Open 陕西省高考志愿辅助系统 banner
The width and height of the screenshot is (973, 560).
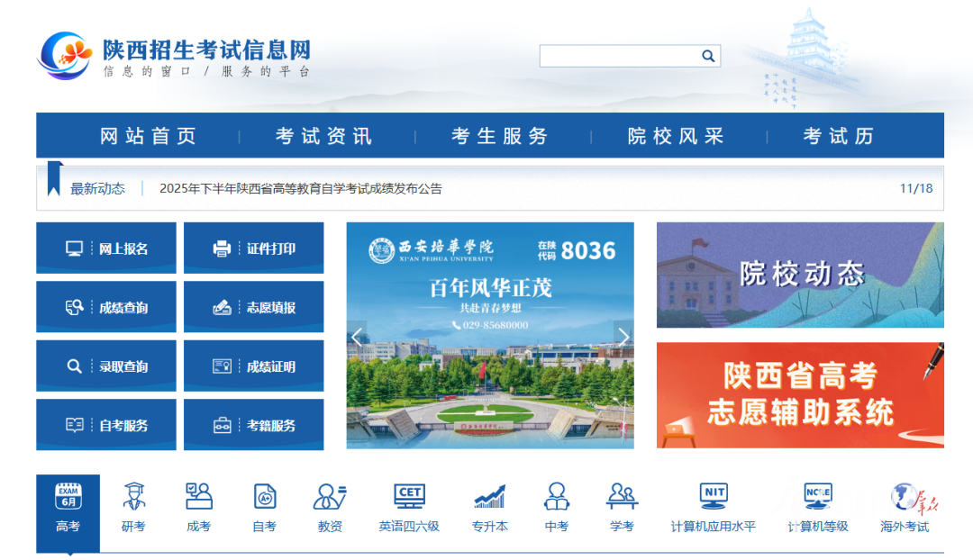pos(800,395)
